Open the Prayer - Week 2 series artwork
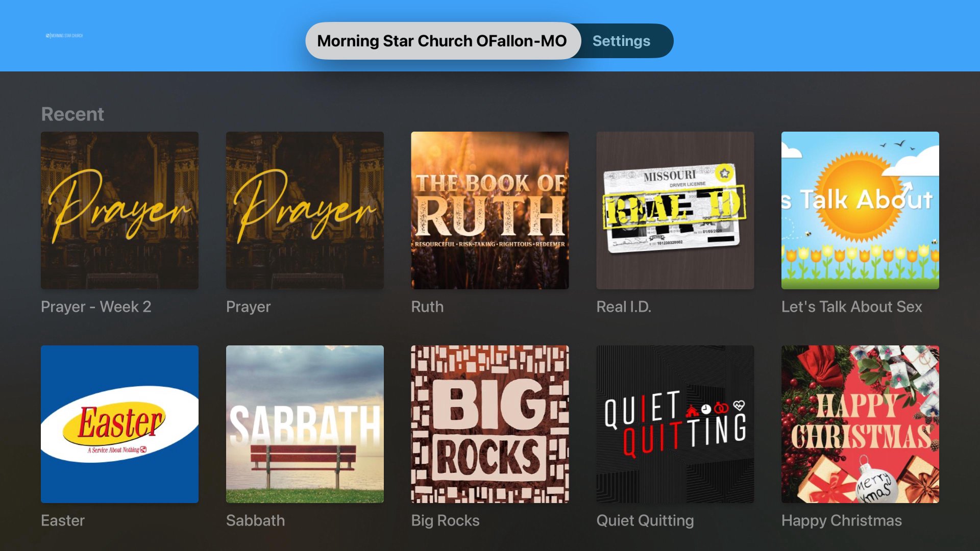Viewport: 980px width, 551px height. (119, 210)
